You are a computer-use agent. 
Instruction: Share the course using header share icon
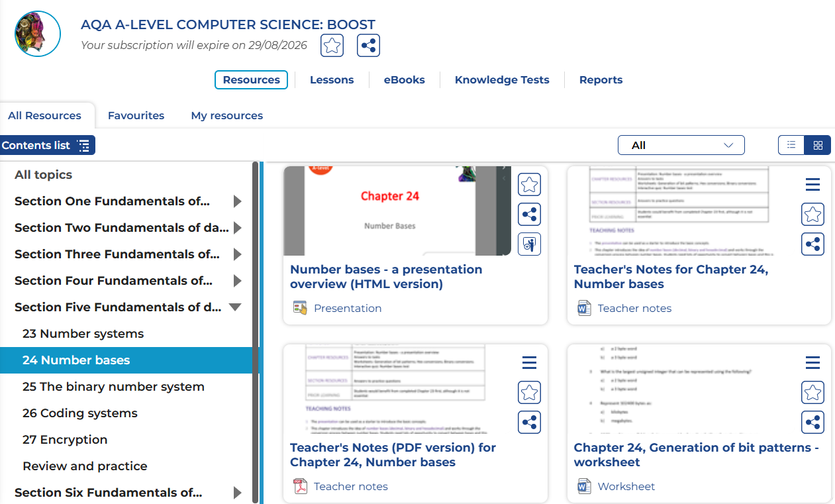pos(368,46)
